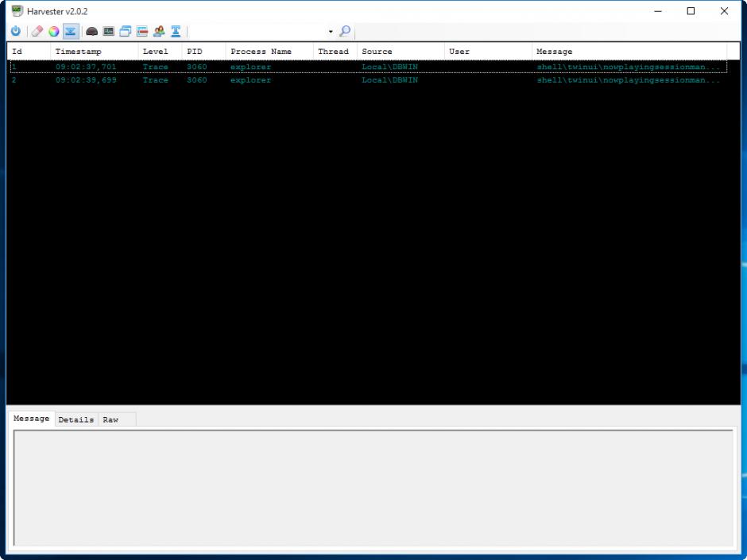The image size is (747, 560).
Task: Select log row with timestamp 09:02:39,699
Action: click(368, 80)
